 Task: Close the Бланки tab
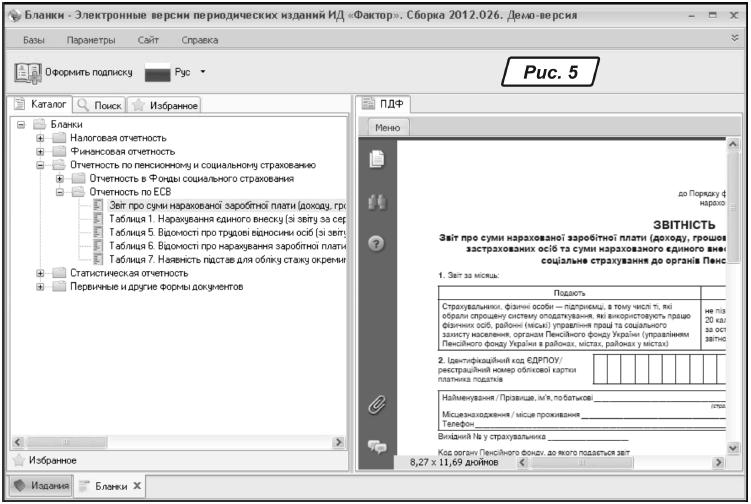[138, 486]
